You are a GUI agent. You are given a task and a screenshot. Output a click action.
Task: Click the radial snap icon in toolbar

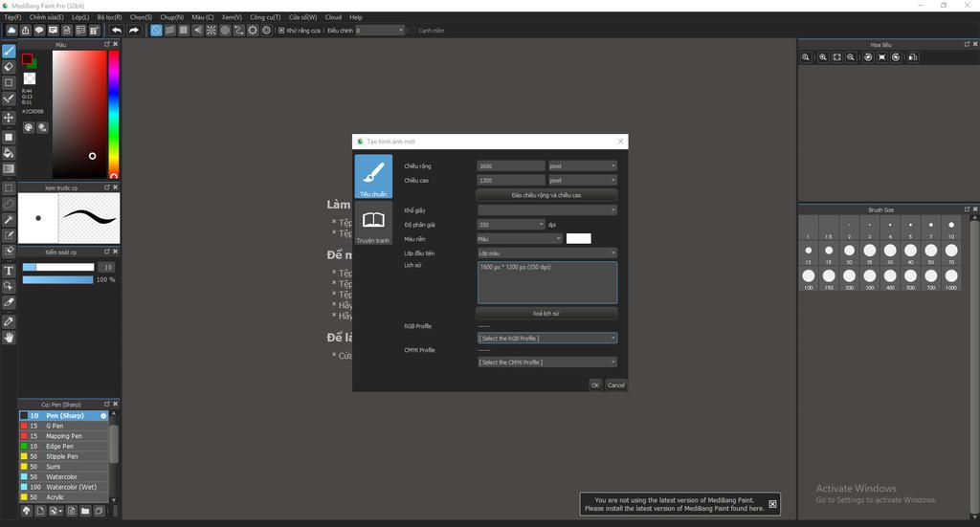pos(212,30)
